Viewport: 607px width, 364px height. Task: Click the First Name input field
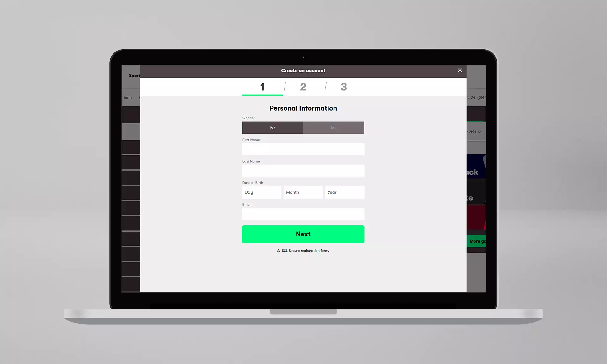click(x=303, y=149)
